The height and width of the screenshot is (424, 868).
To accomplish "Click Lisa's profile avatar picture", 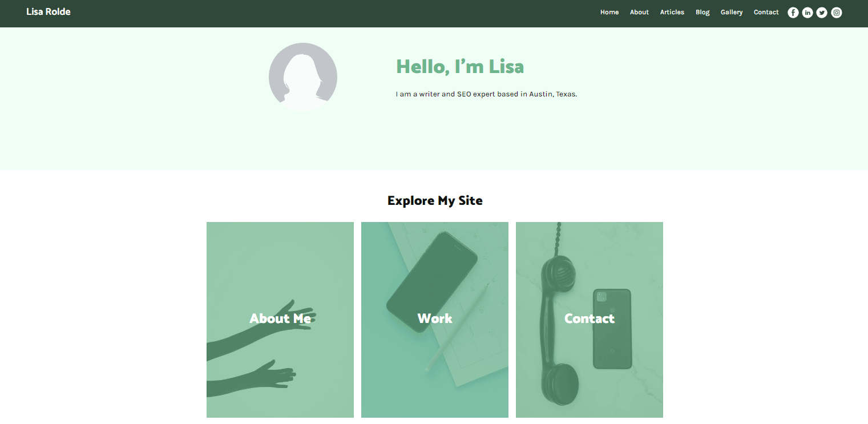I will (x=303, y=77).
